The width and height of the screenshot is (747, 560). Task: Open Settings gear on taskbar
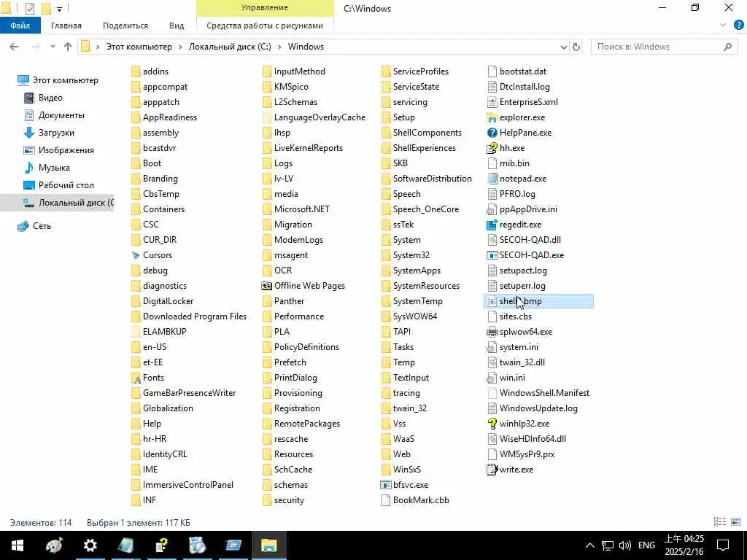point(90,545)
